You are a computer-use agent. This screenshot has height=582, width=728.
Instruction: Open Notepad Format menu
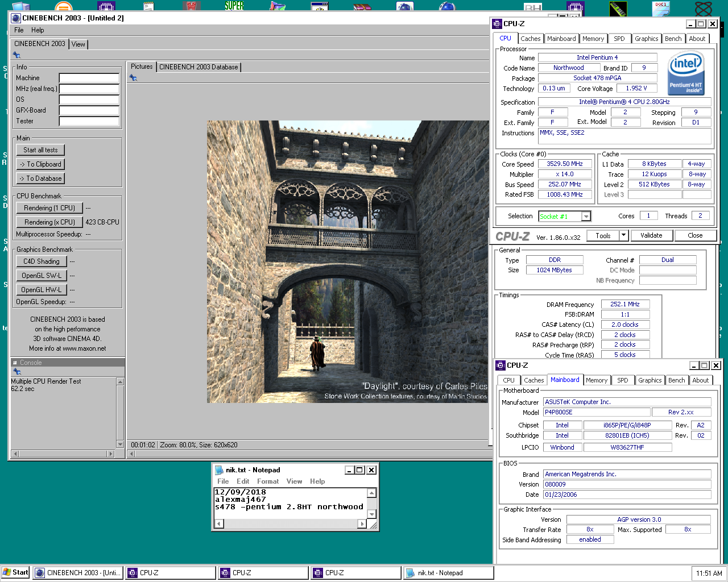(x=268, y=481)
